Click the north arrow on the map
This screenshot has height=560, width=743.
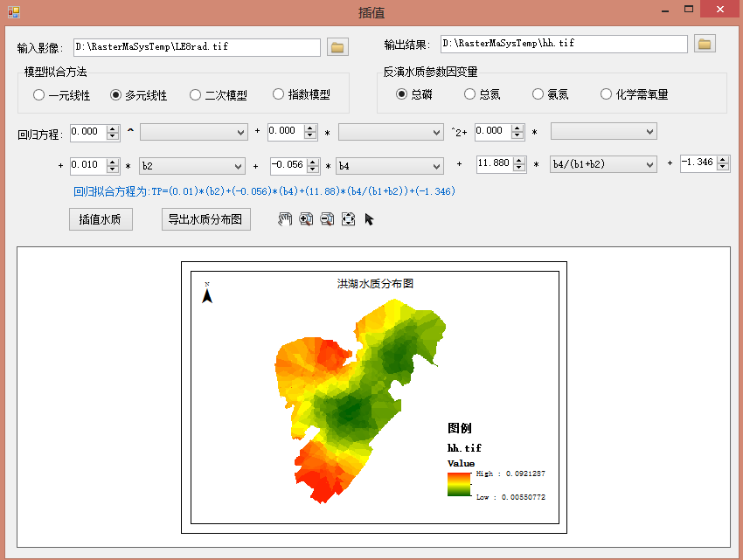point(207,294)
